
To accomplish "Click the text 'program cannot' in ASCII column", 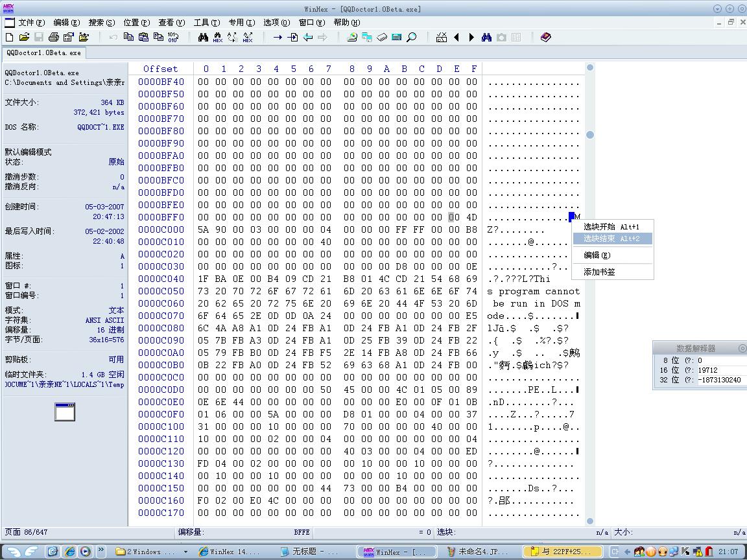I will point(539,291).
